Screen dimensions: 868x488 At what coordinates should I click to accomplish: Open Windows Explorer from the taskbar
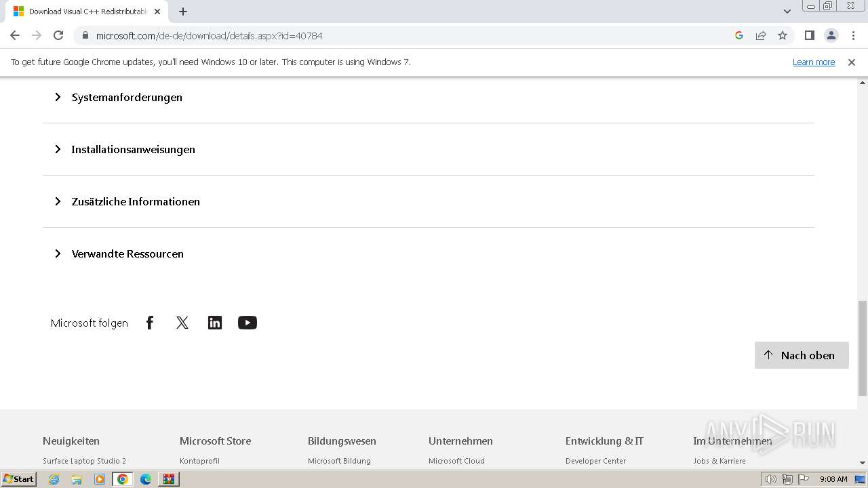point(77,479)
